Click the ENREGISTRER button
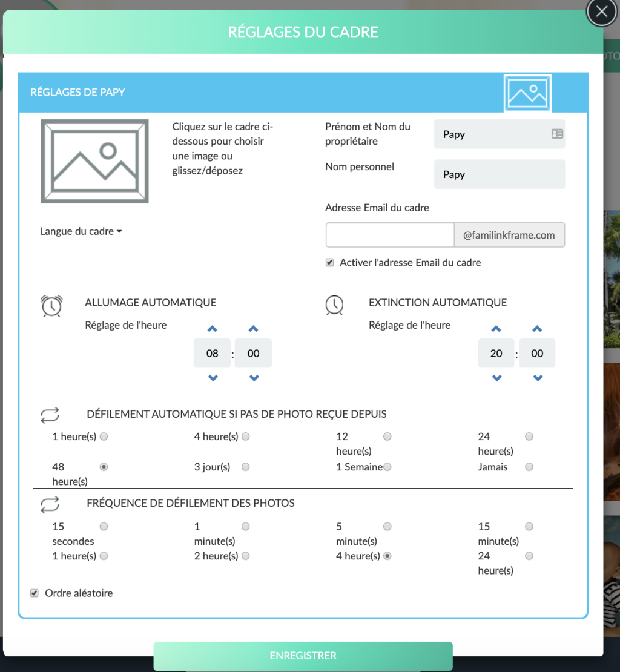The width and height of the screenshot is (620, 672). point(303,656)
